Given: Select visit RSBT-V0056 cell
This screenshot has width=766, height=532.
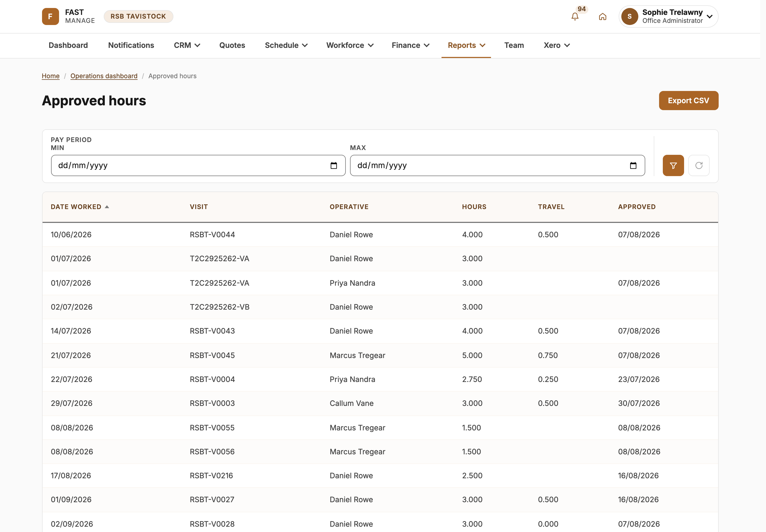Looking at the screenshot, I should pyautogui.click(x=212, y=452).
